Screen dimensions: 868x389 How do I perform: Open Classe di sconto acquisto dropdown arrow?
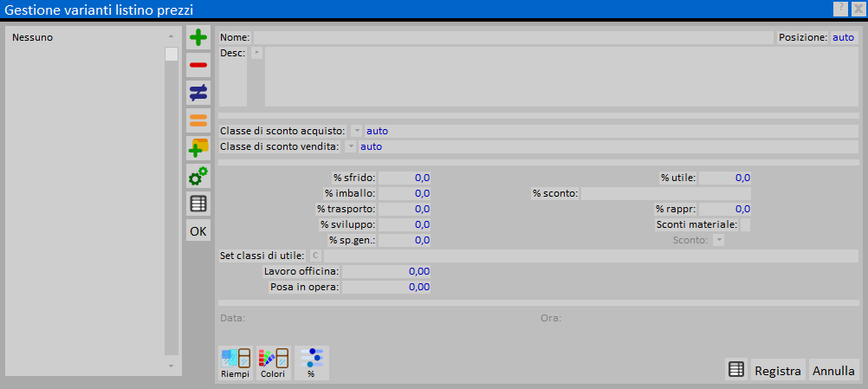point(357,131)
